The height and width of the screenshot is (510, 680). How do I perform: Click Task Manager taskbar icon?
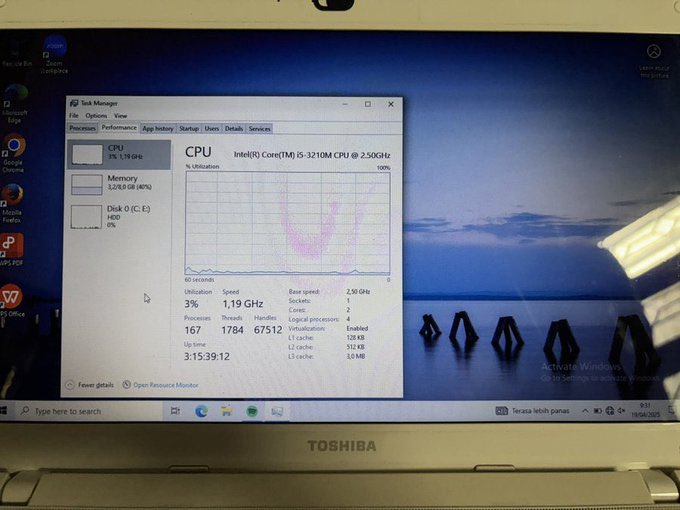(x=277, y=411)
